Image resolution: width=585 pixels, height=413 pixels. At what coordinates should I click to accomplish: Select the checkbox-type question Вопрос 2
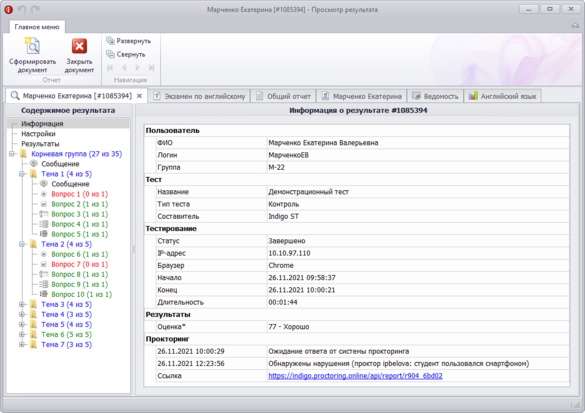point(79,204)
